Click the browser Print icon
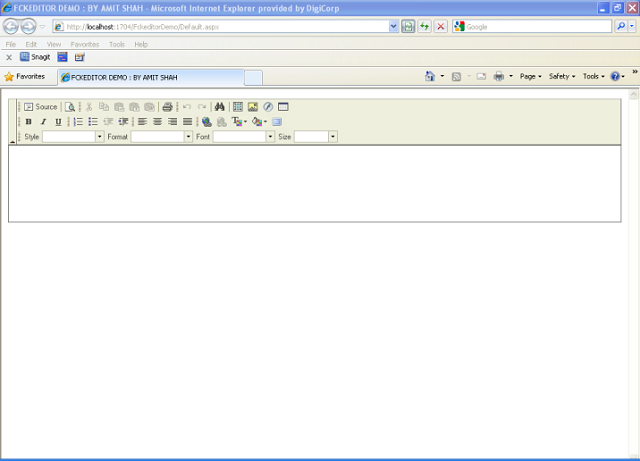 [x=499, y=76]
